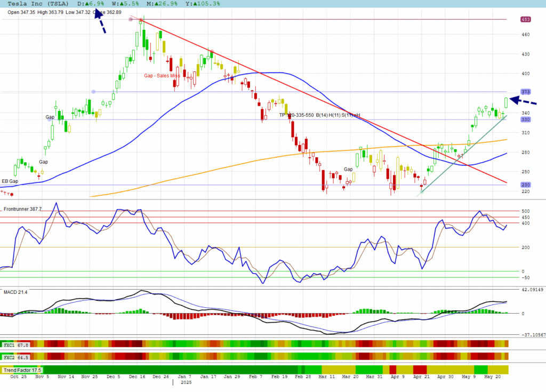Select the yearly change Y: 105.3% value
546x392 pixels.
[203, 4]
